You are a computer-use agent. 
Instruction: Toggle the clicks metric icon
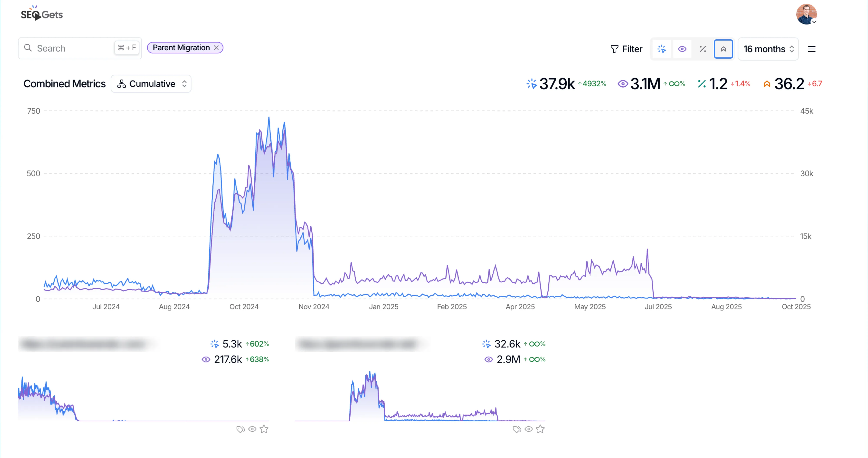(661, 49)
